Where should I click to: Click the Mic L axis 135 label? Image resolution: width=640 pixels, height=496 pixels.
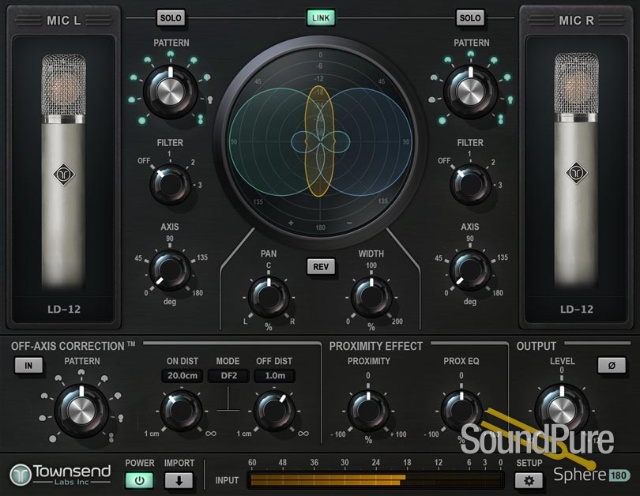[x=202, y=257]
